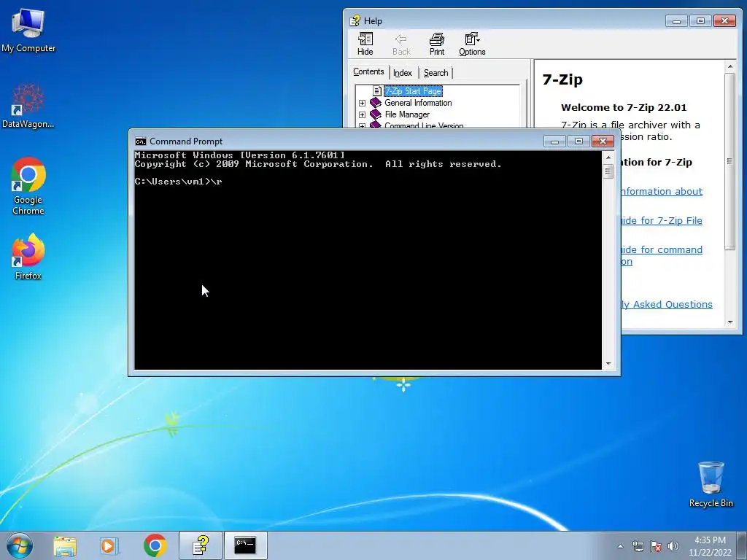Maximize the Command Prompt window
This screenshot has width=747, height=560.
pos(578,141)
